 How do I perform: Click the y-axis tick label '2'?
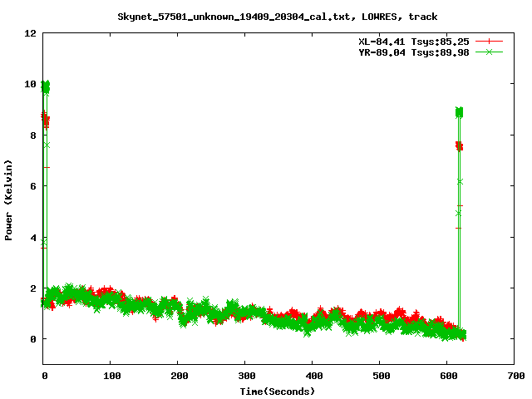pyautogui.click(x=33, y=288)
